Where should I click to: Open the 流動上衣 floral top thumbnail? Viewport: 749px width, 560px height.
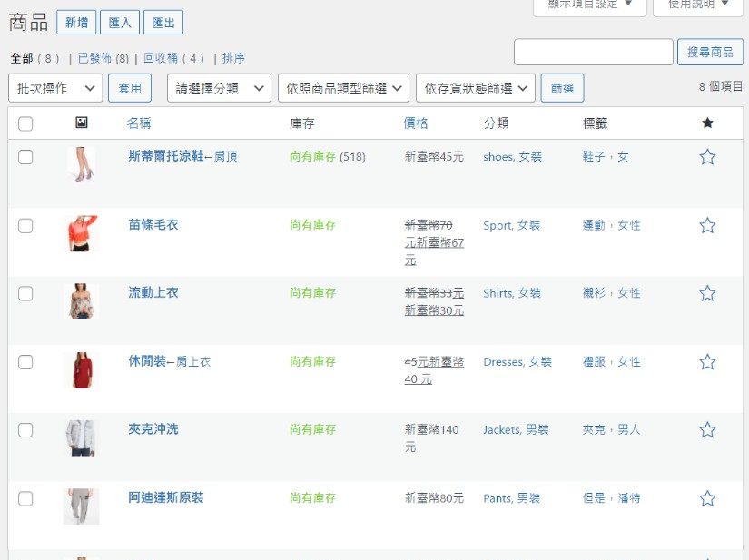[81, 301]
